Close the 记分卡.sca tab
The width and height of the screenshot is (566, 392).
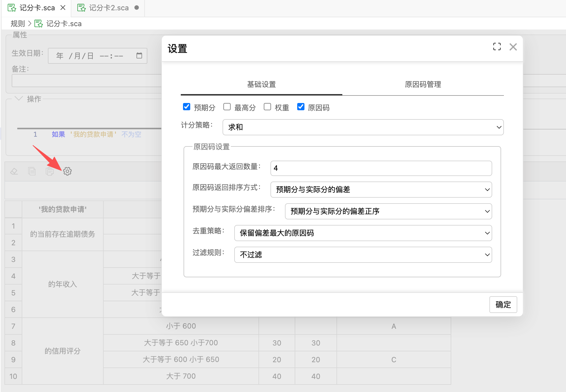(x=63, y=8)
